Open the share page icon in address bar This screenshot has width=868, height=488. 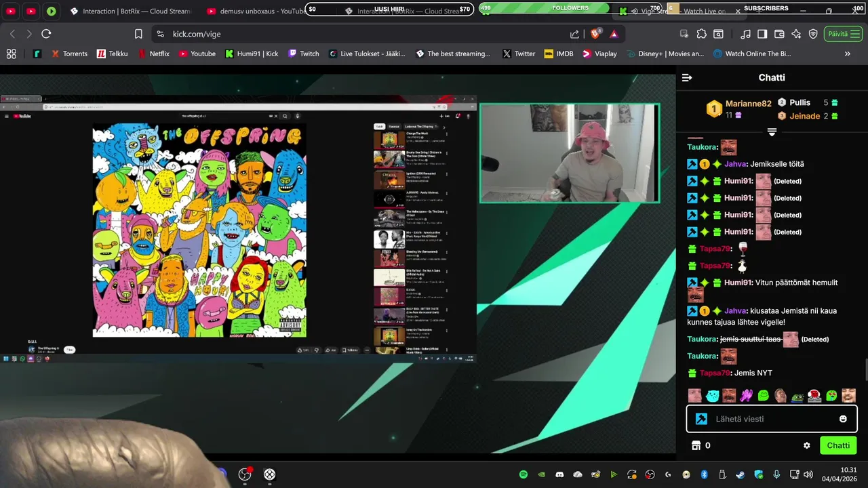pyautogui.click(x=574, y=34)
